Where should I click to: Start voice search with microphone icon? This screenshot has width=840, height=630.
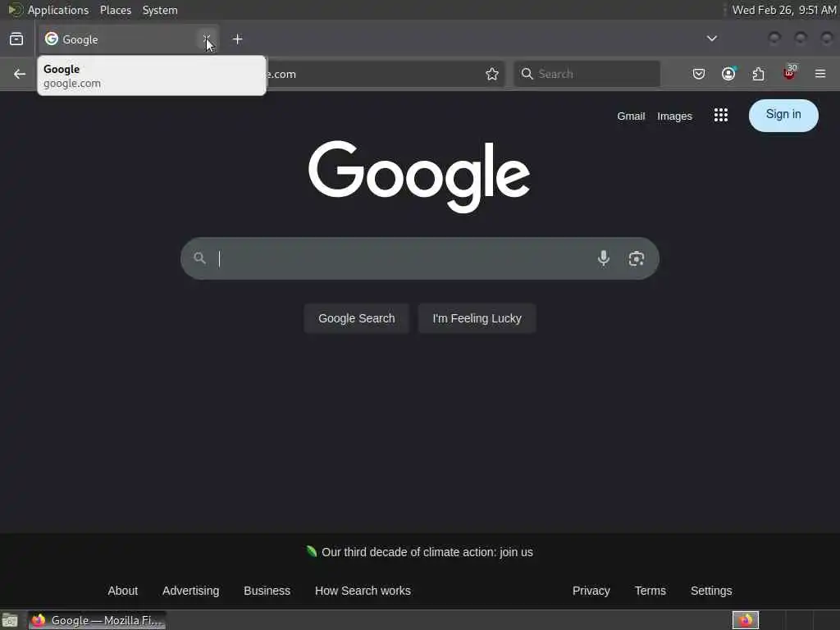(x=603, y=258)
